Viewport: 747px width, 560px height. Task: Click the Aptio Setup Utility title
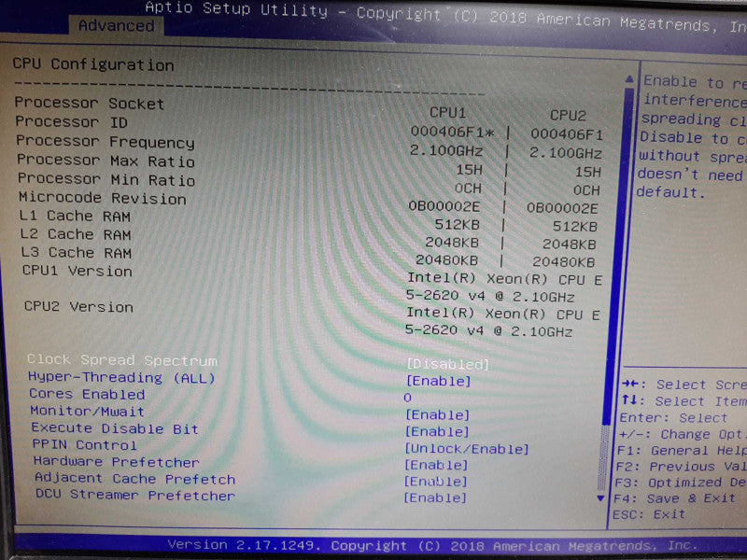(236, 9)
